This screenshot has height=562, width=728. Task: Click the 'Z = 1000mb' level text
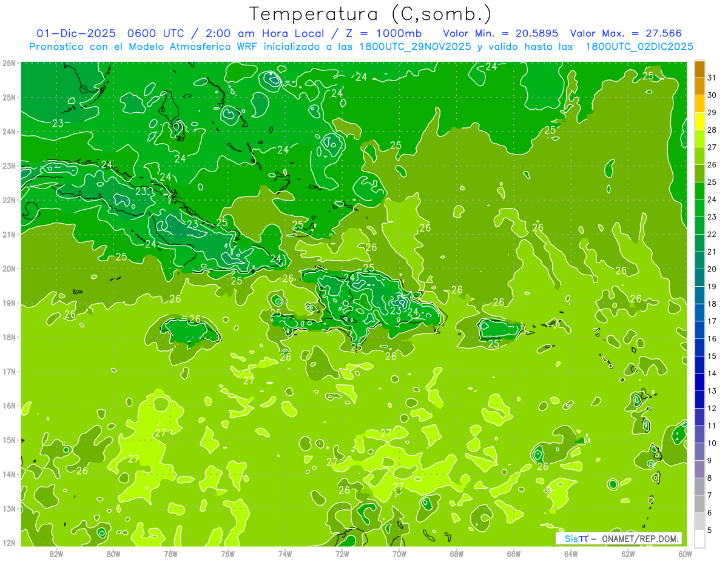coord(383,33)
